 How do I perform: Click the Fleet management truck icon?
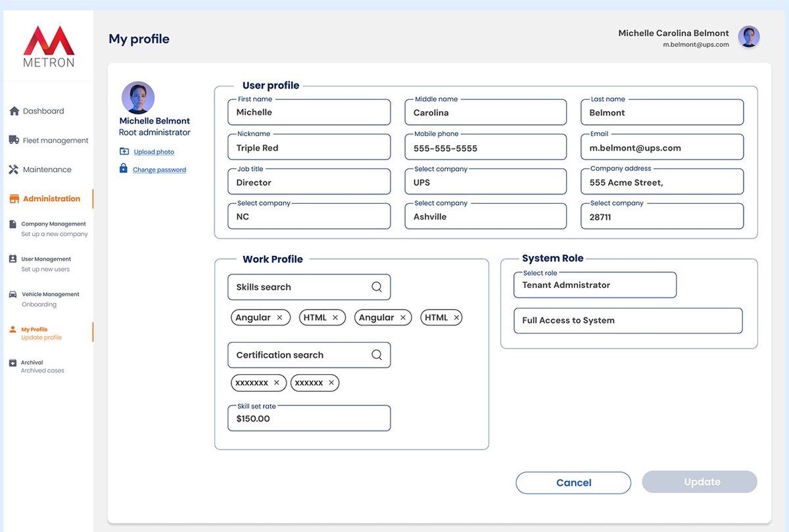14,140
